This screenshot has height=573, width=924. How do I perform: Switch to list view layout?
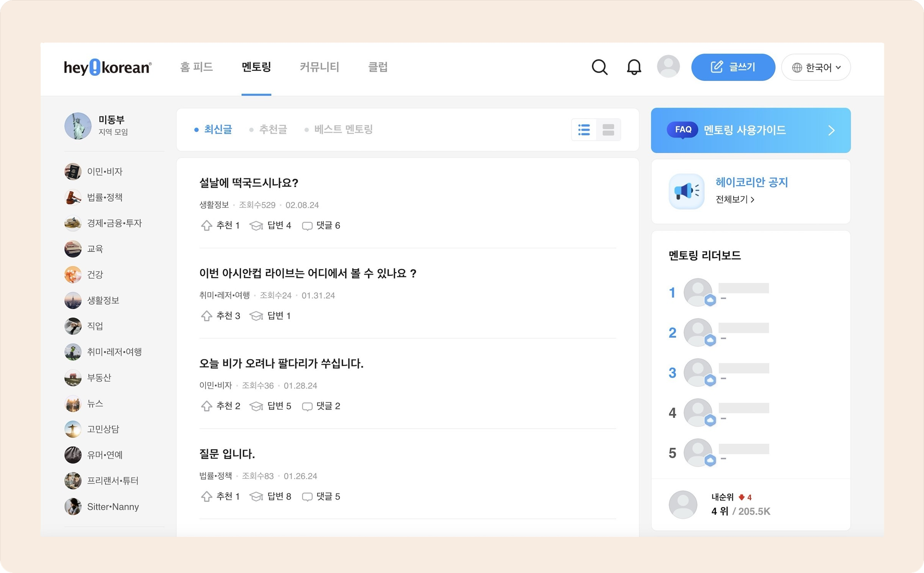coord(584,130)
